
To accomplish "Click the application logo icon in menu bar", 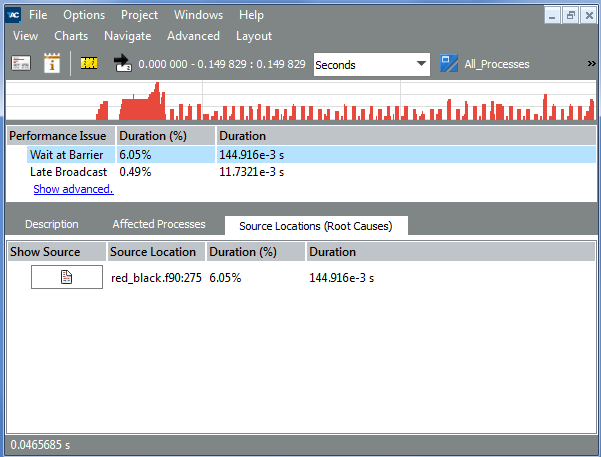I will [x=13, y=15].
